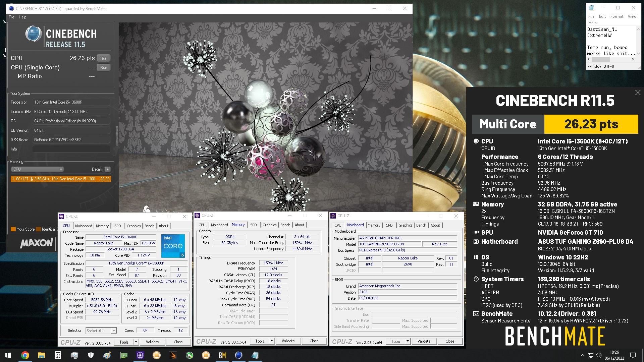Screen dimensions: 644x362
Task: Open the green sphere taskbar icon
Action: click(189, 355)
